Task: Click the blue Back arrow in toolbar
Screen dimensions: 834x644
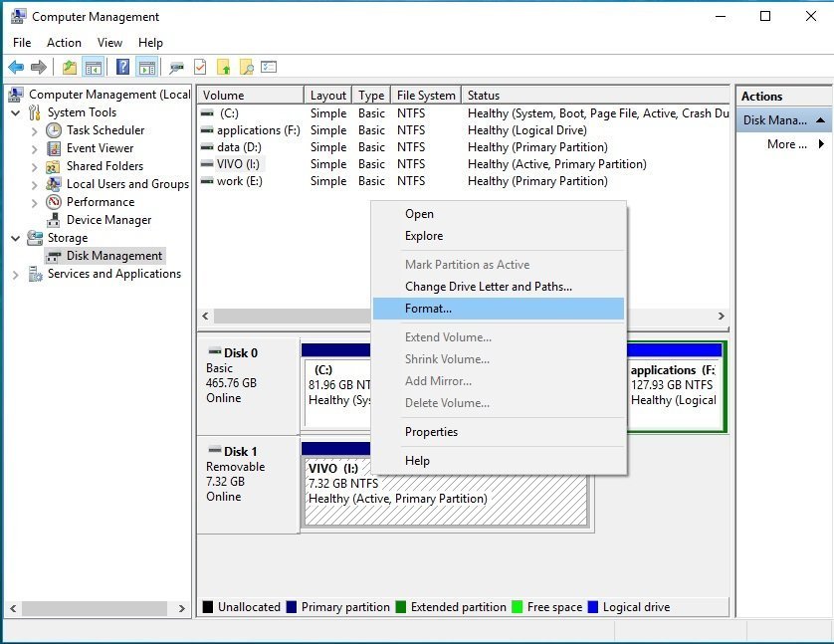Action: 16,67
